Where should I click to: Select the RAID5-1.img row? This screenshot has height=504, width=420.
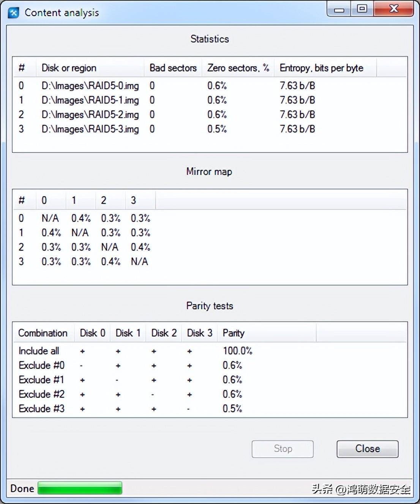point(90,100)
